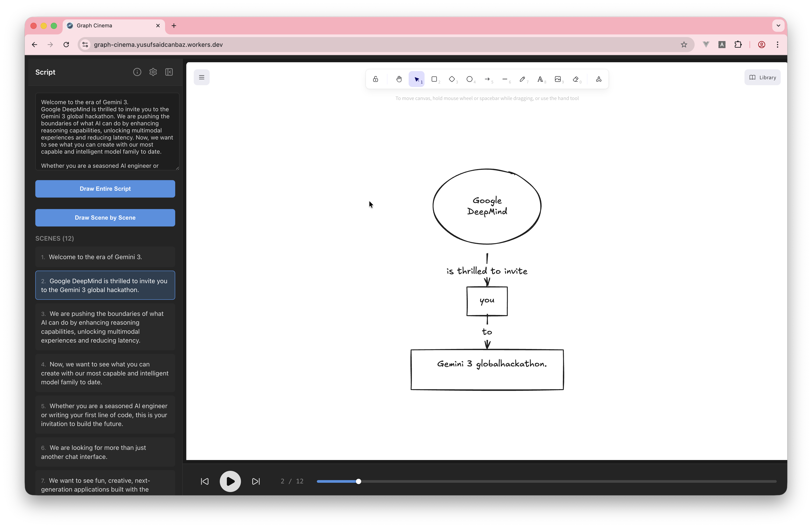The width and height of the screenshot is (812, 528).
Task: Select the Hand pan tool
Action: coord(398,79)
